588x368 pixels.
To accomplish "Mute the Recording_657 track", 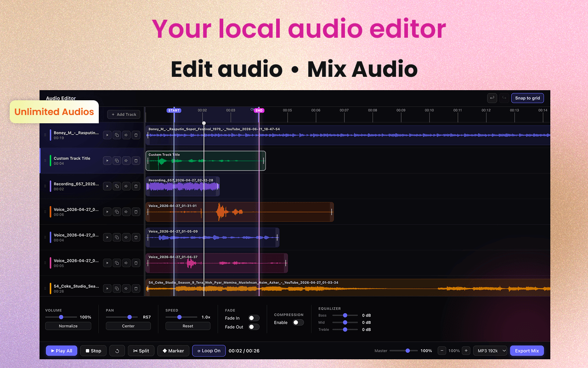I will 126,186.
